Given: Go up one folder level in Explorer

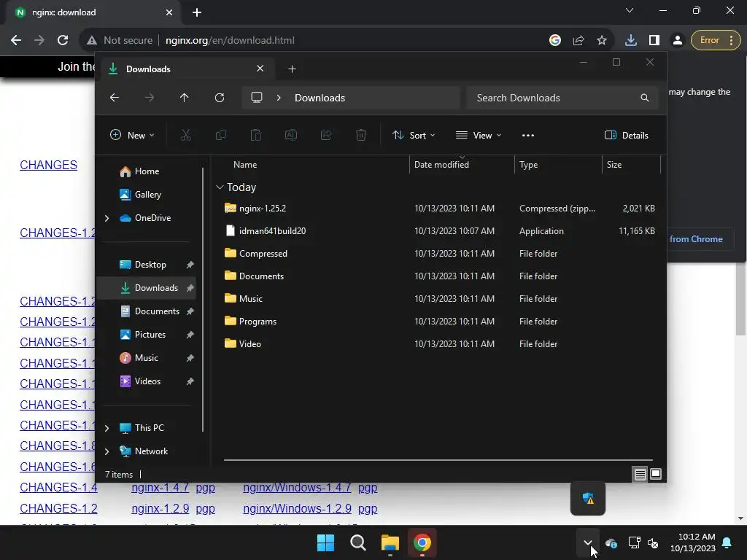Looking at the screenshot, I should 185,98.
